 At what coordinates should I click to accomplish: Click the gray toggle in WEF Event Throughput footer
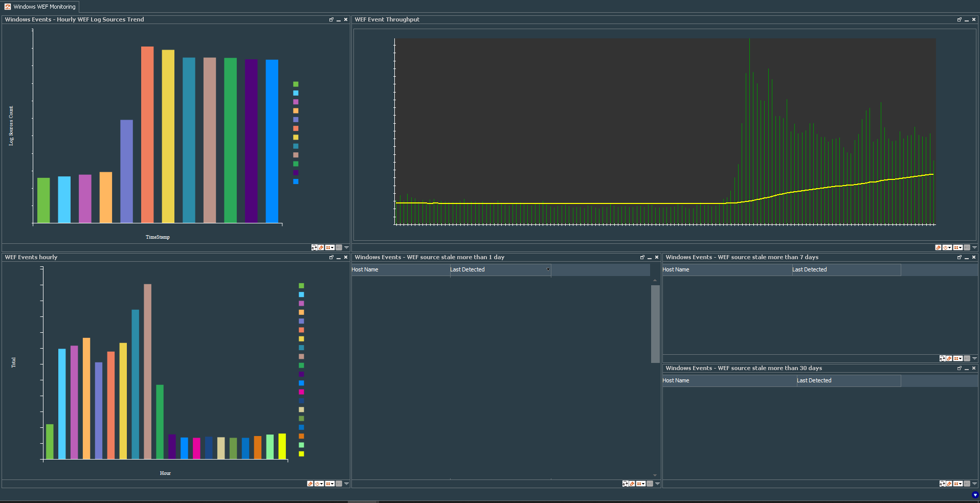point(967,247)
